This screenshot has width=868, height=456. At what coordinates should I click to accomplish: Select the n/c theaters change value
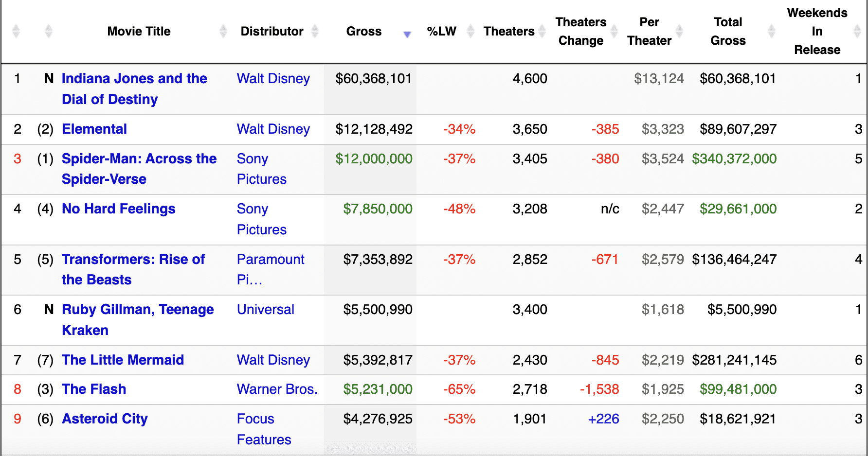610,209
